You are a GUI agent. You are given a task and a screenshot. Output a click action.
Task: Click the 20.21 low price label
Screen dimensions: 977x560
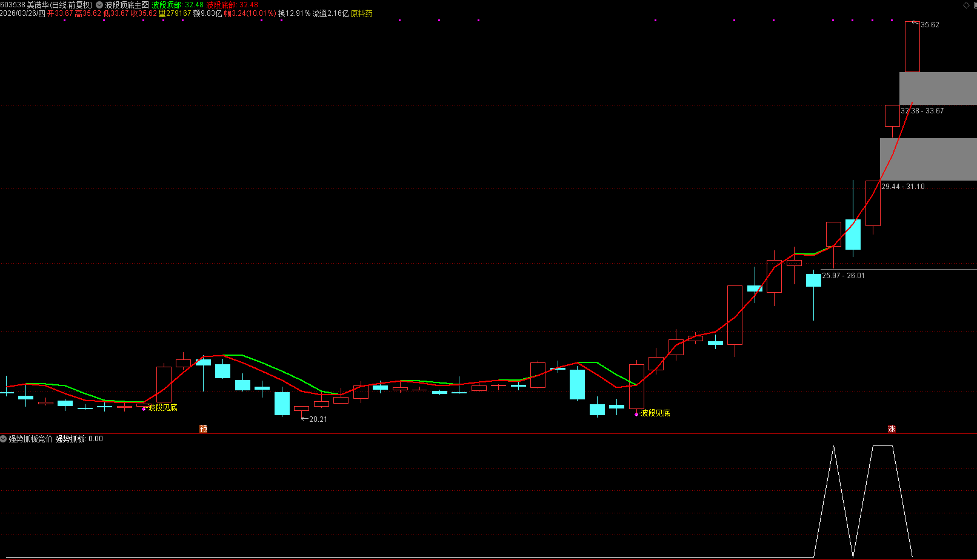pyautogui.click(x=318, y=419)
